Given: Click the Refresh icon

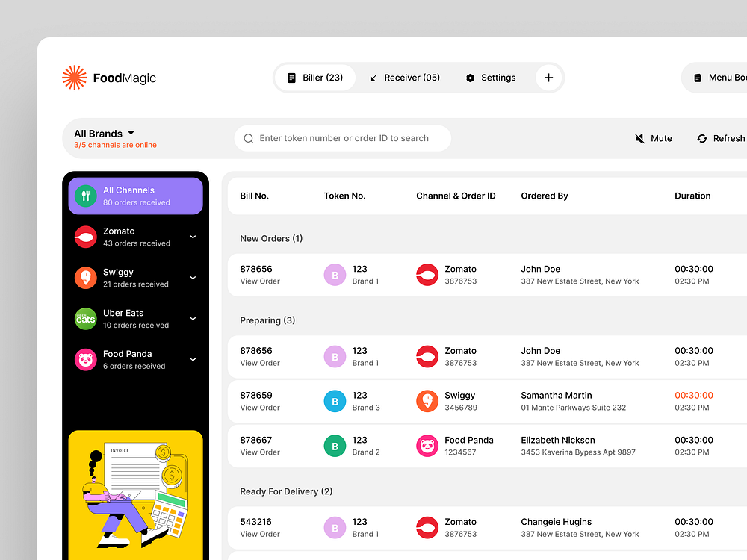Looking at the screenshot, I should [x=701, y=138].
